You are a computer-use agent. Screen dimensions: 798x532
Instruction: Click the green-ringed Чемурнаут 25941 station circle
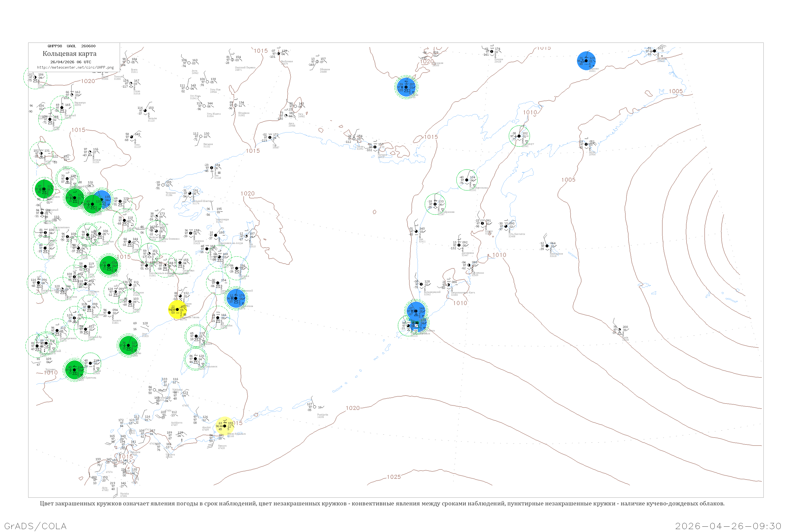click(519, 136)
